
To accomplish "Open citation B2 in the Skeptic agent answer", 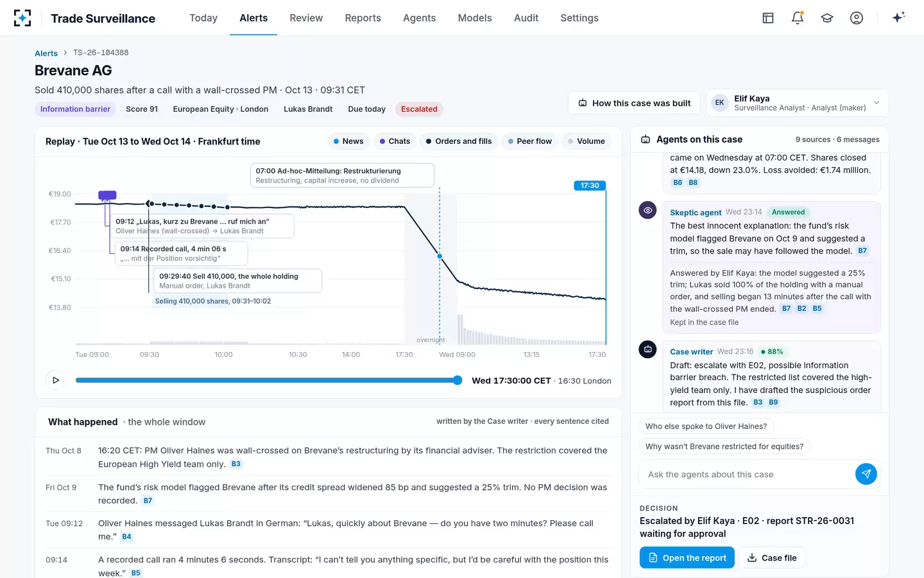I will [x=802, y=309].
